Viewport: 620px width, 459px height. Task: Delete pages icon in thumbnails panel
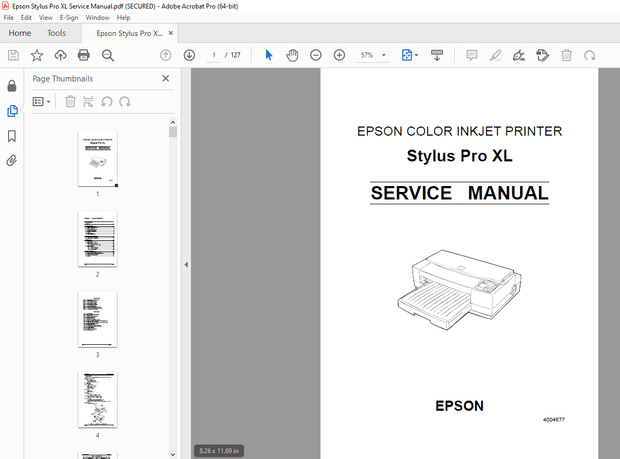pyautogui.click(x=70, y=102)
